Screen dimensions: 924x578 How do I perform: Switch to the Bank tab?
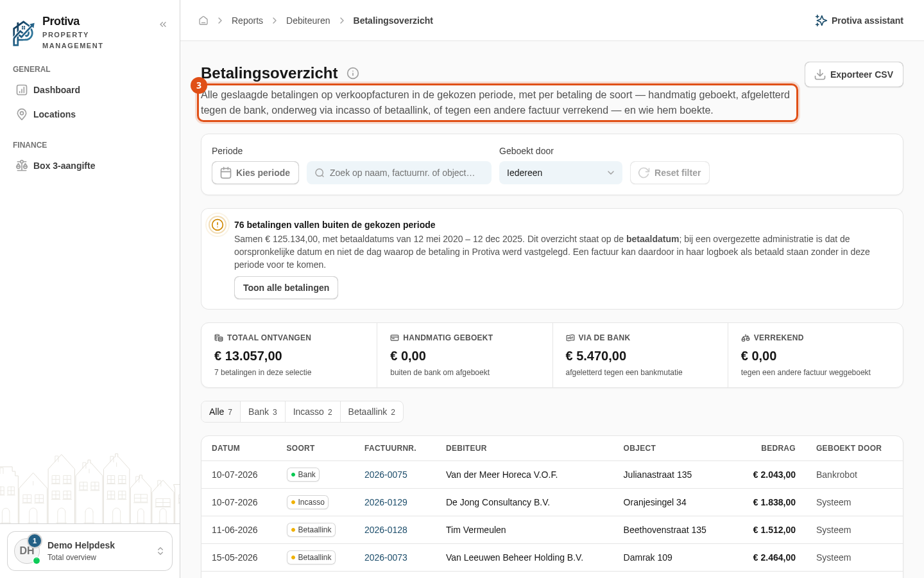pyautogui.click(x=262, y=412)
